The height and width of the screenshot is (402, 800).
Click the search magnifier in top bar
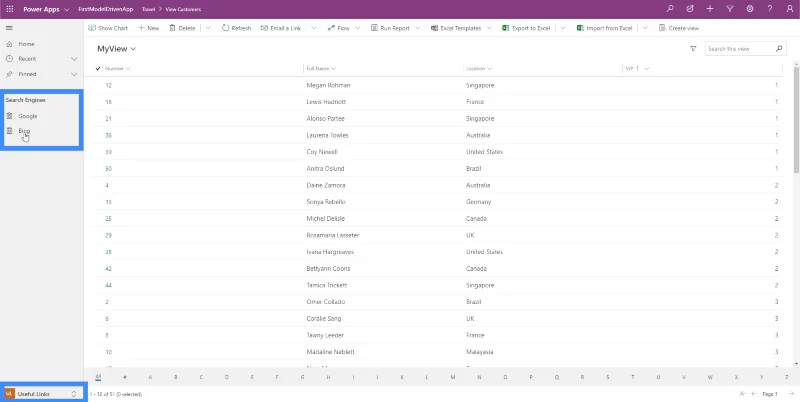[x=670, y=9]
